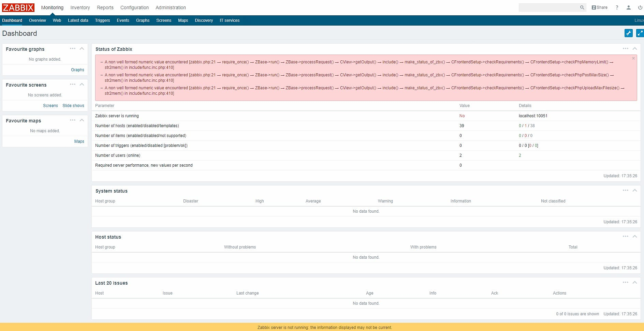
Task: Toggle fullscreen mode icon
Action: pos(640,33)
